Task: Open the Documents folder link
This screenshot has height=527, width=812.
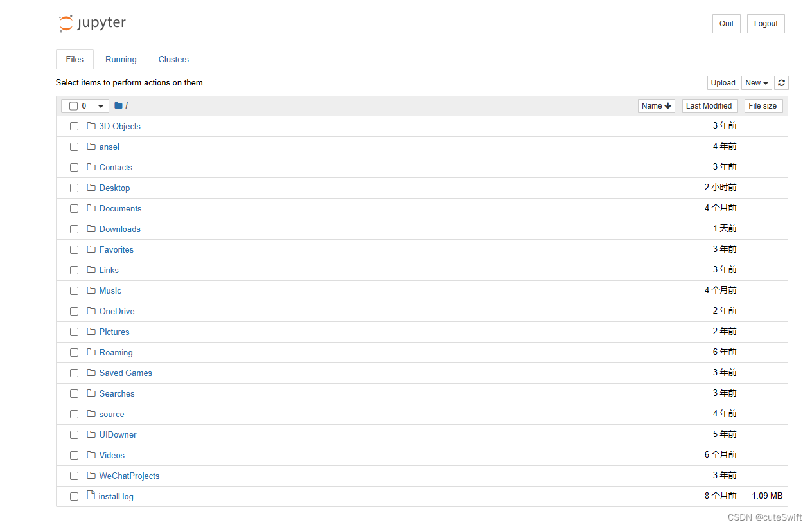Action: [x=120, y=208]
